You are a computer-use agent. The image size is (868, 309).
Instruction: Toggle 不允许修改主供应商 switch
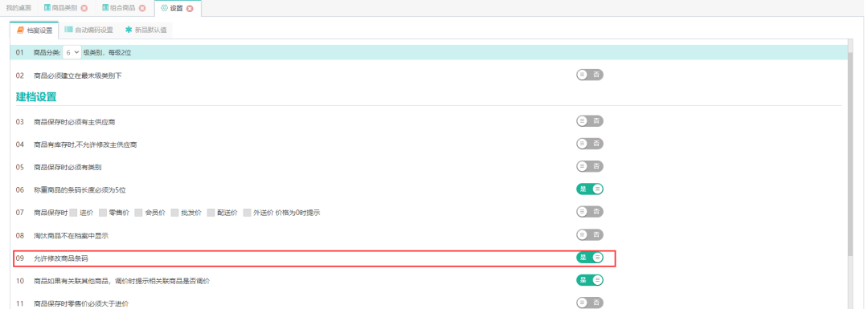pyautogui.click(x=590, y=144)
